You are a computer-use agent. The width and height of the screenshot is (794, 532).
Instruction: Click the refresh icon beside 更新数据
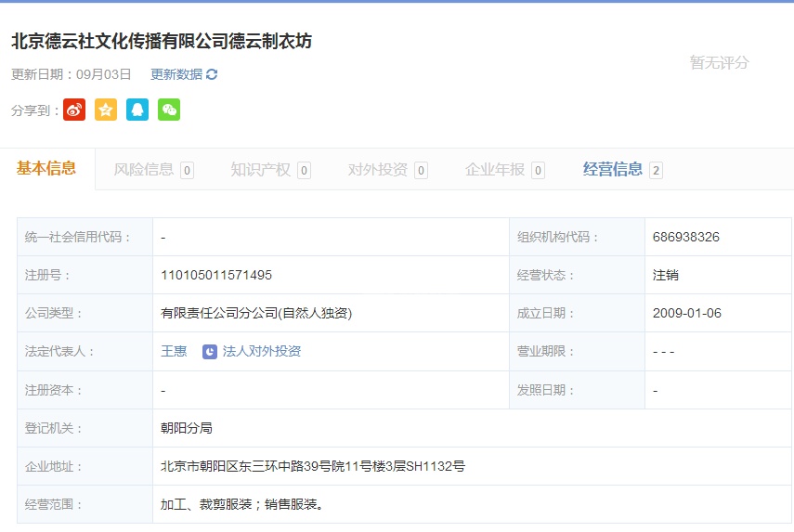pos(212,74)
